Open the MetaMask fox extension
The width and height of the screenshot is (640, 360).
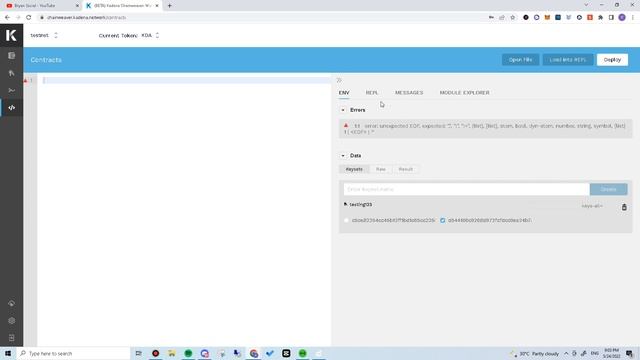[x=547, y=18]
